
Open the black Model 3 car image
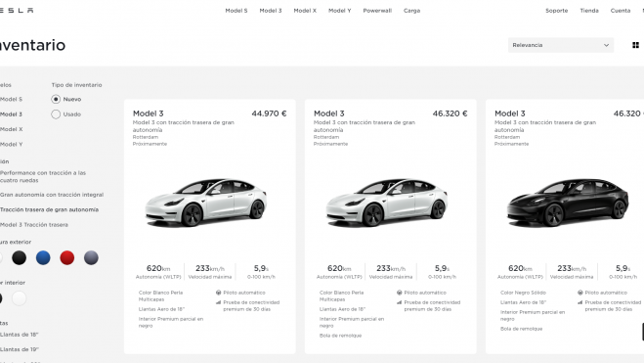(x=567, y=203)
